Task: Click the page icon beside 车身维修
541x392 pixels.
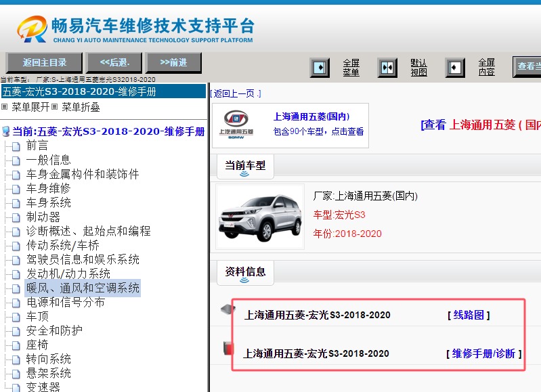Action: coord(16,189)
